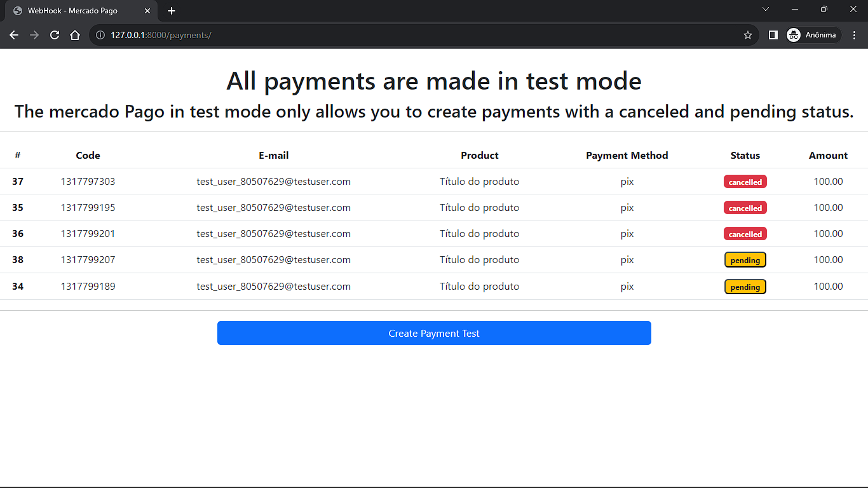
Task: Click the 'All payments are made in test mode' heading
Action: click(434, 81)
